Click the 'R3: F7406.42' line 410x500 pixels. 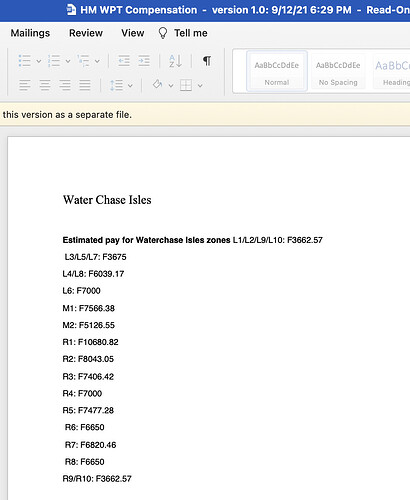pos(88,377)
